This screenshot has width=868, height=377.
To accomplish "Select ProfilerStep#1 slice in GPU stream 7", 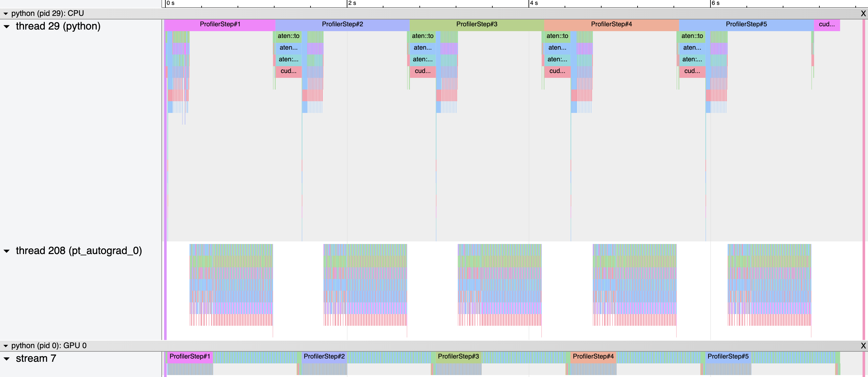I will point(190,357).
